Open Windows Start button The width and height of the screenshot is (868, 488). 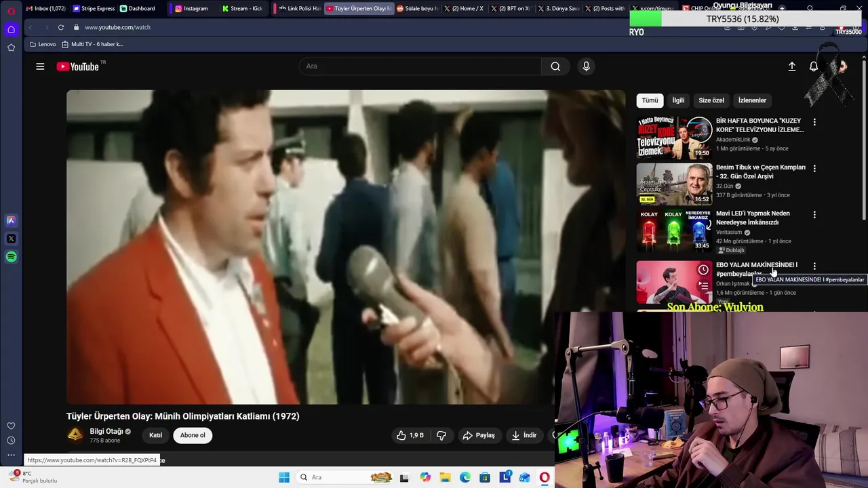click(x=284, y=477)
